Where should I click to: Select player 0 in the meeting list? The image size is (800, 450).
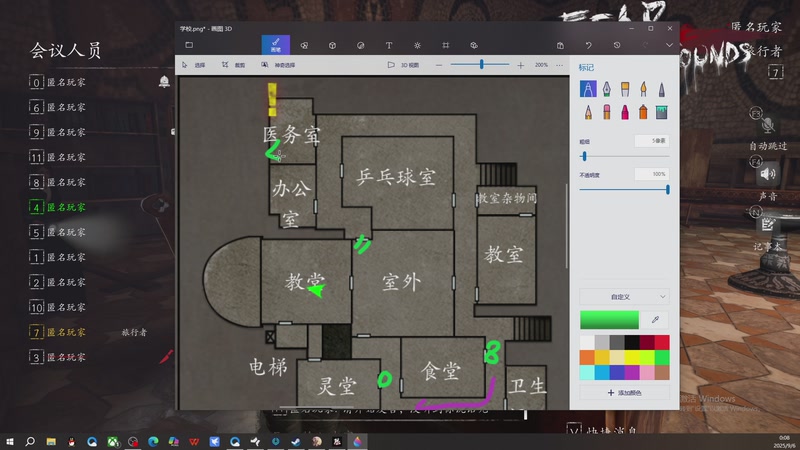pos(57,82)
